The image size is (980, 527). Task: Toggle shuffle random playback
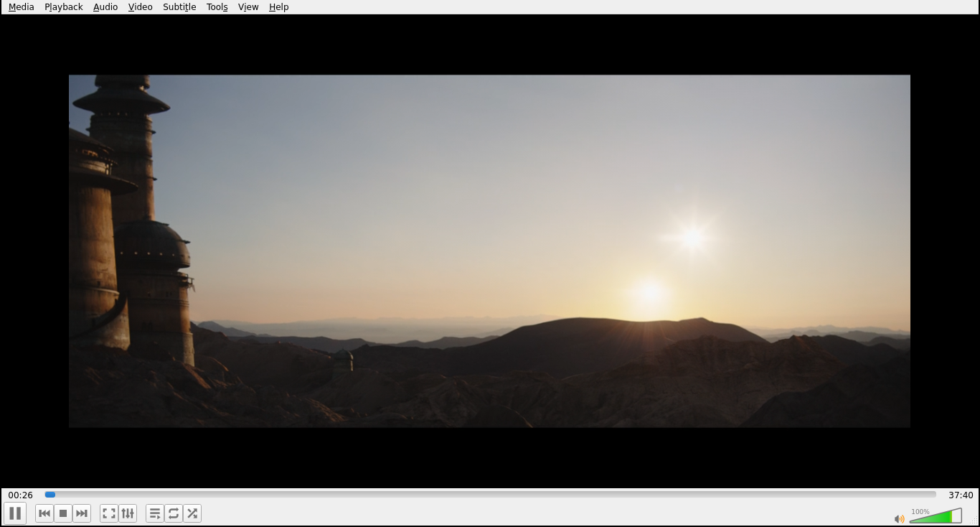pyautogui.click(x=192, y=513)
